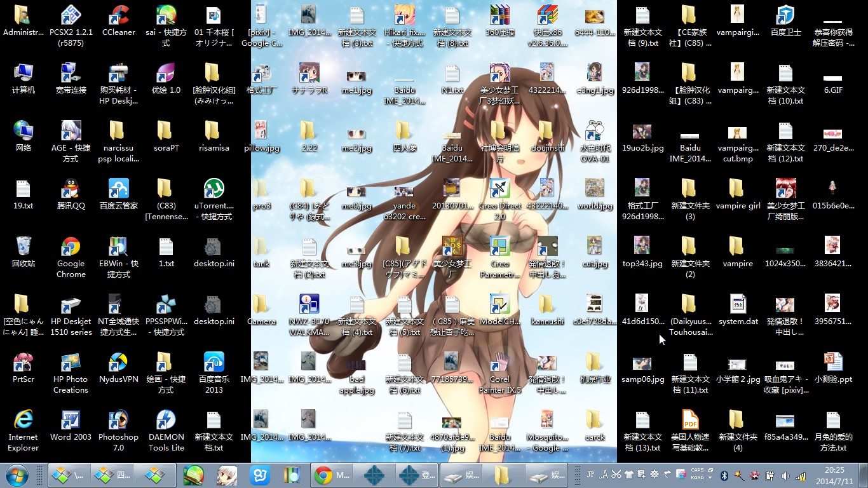The width and height of the screenshot is (868, 488).
Task: Select the system.dat file icon
Action: [738, 304]
